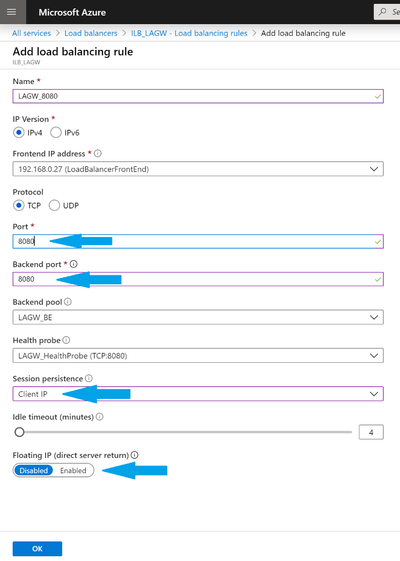Click the Idle timeout slider handle
The height and width of the screenshot is (561, 400).
click(x=19, y=432)
